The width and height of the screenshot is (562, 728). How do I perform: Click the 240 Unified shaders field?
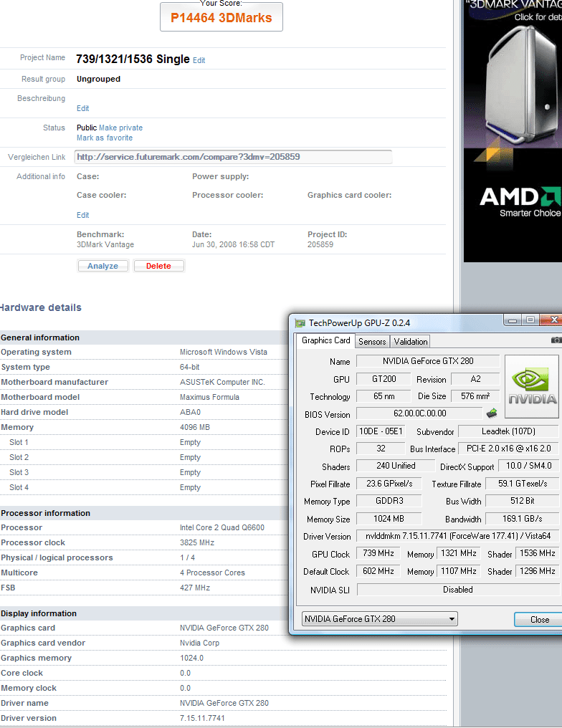point(396,466)
